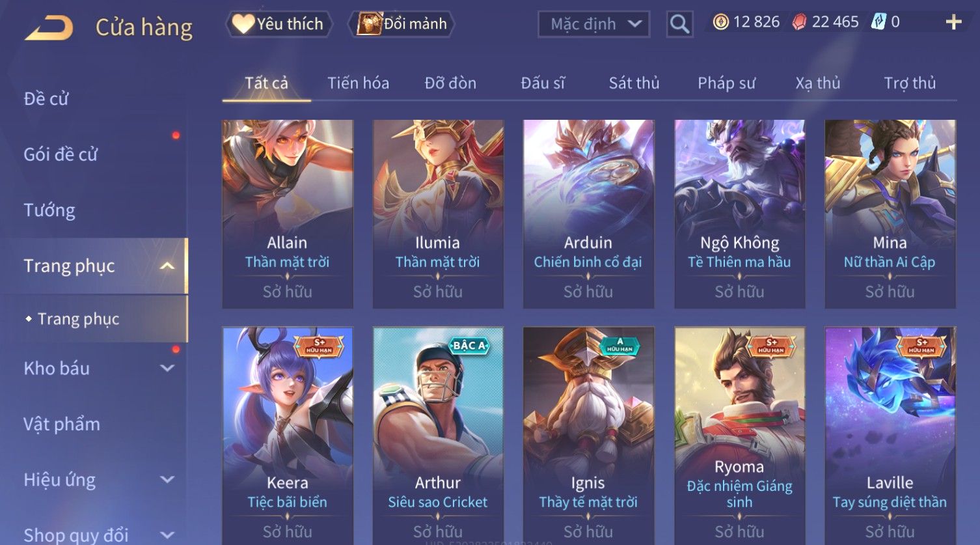
Task: Tap the red ruby currency icon
Action: pyautogui.click(x=800, y=22)
